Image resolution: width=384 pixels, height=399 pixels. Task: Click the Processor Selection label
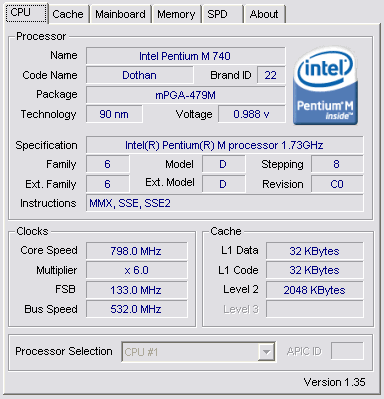pyautogui.click(x=64, y=351)
